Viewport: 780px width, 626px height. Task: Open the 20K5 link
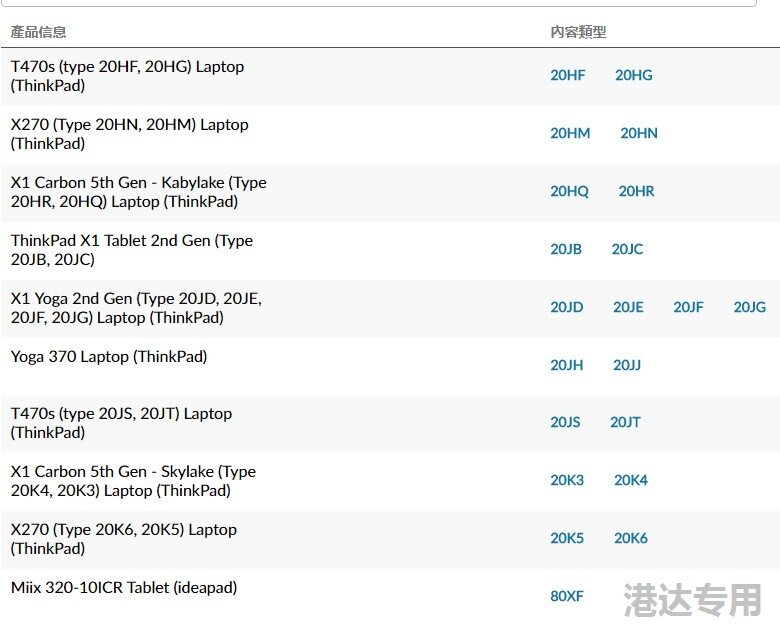click(567, 538)
